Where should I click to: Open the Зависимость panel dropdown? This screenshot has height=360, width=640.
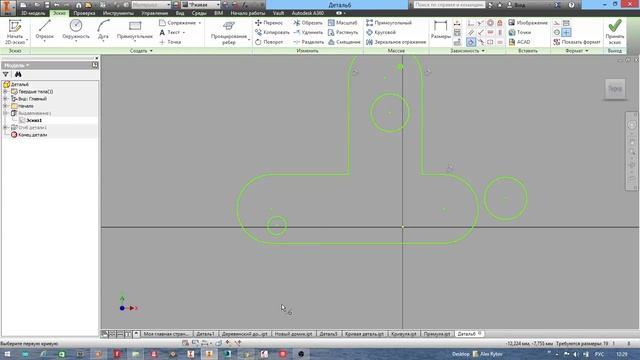pyautogui.click(x=467, y=51)
